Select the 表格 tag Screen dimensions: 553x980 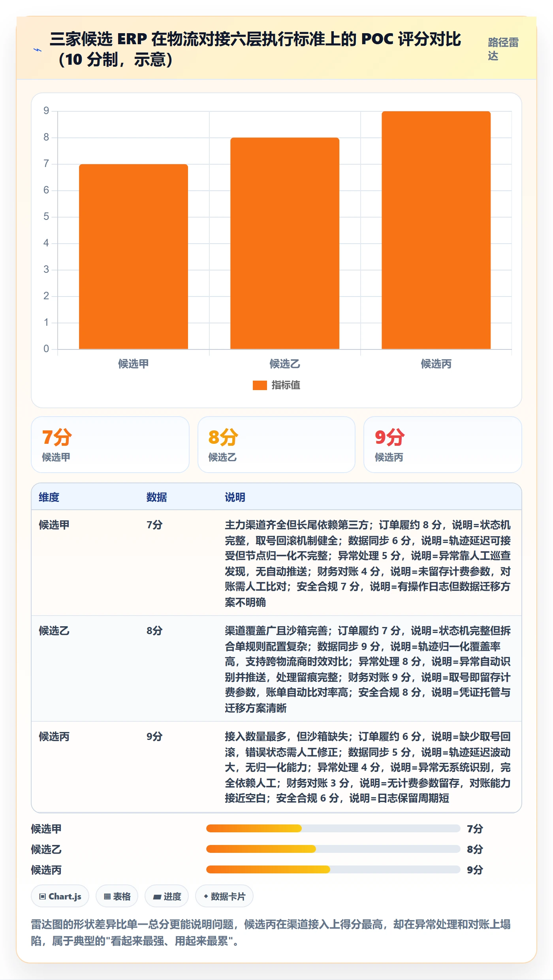(117, 896)
